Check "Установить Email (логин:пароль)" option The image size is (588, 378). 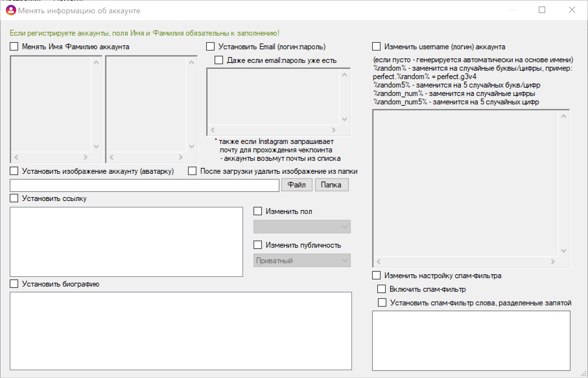click(210, 46)
